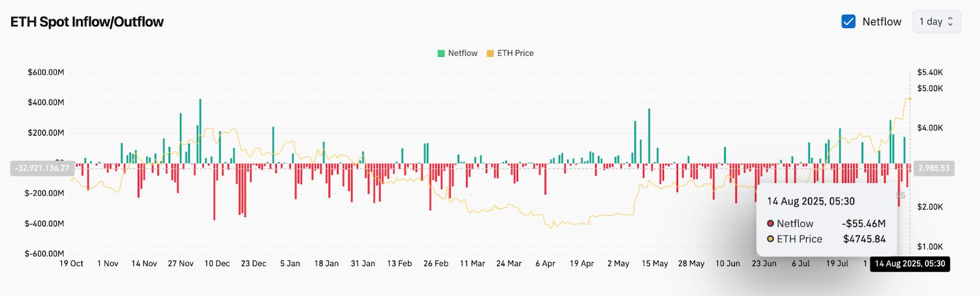
Task: Uncheck the Netflow checkbox at top right
Action: 848,22
